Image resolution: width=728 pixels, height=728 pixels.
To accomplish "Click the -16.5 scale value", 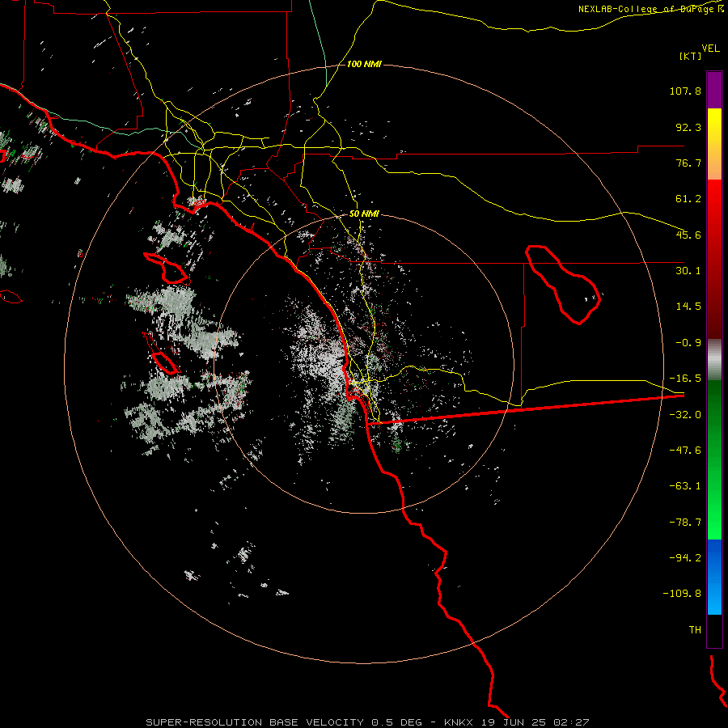I will tap(685, 379).
